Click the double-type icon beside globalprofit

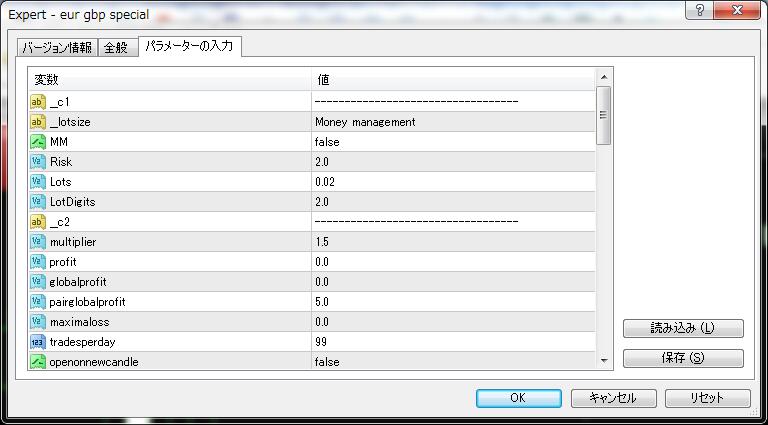point(38,282)
